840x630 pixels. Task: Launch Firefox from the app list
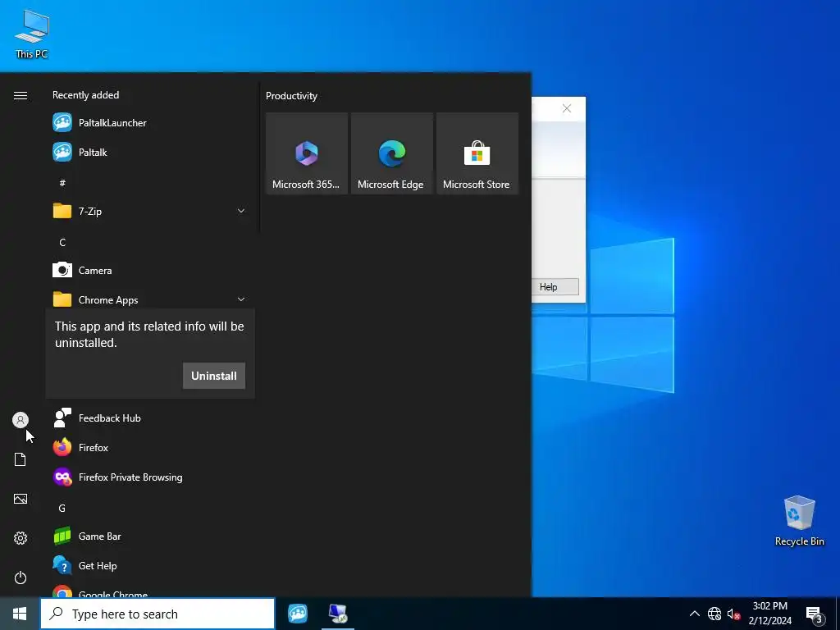pos(150,447)
